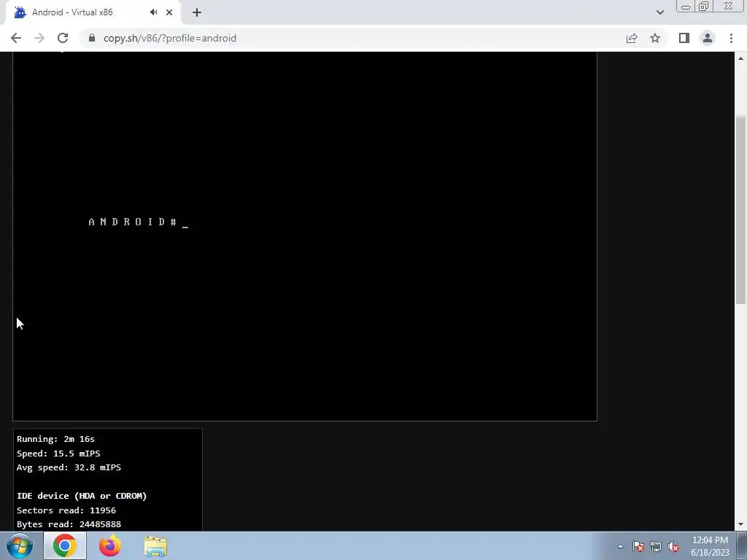Expand the tab search chevron
The height and width of the screenshot is (560, 747).
point(659,12)
